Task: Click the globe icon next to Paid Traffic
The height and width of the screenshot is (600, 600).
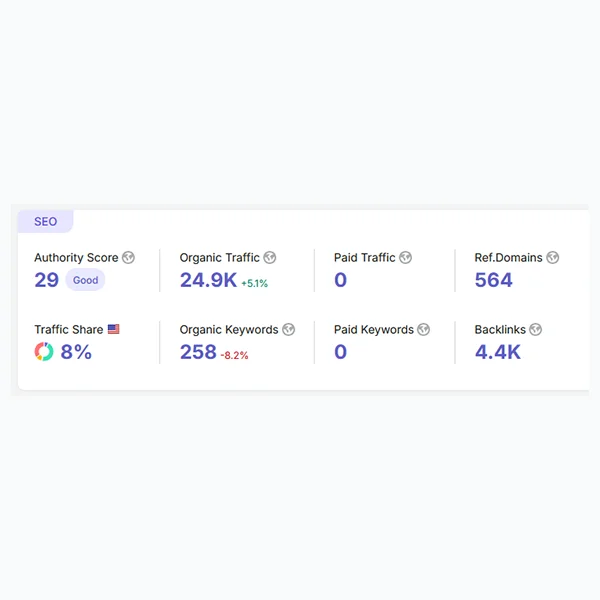Action: click(x=405, y=258)
